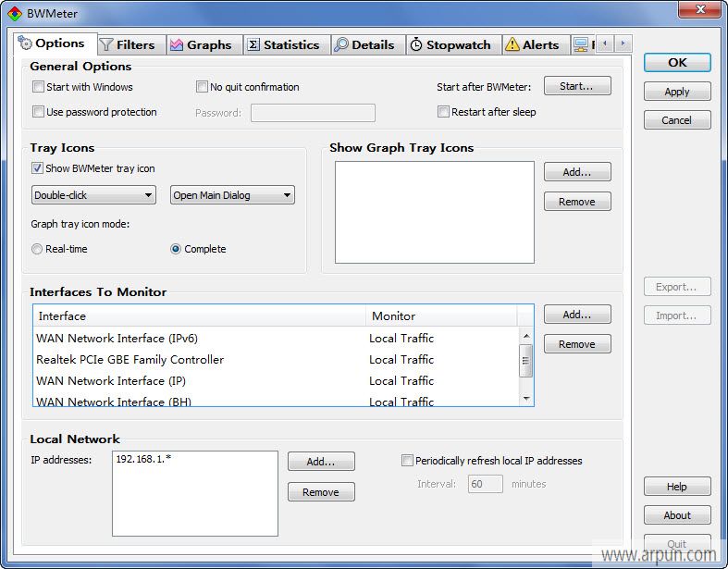Click Add... for Local Network IP addresses
The image size is (728, 569).
(x=321, y=462)
